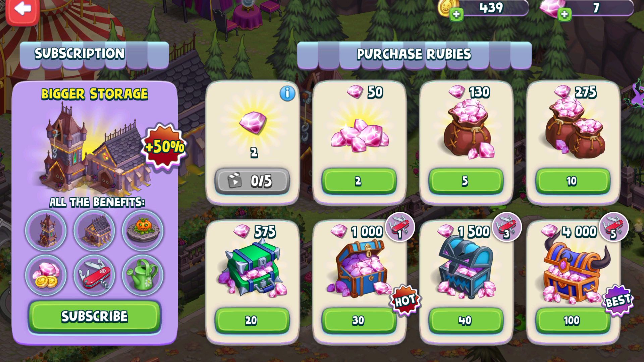The image size is (644, 362).
Task: Buy 130 rubies bag for 5
Action: pos(466,181)
